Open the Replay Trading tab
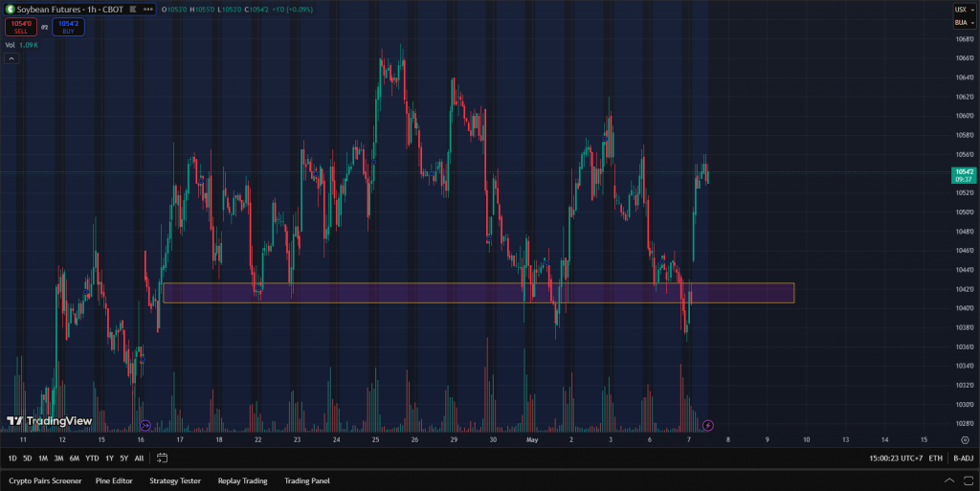Screen dimensions: 980x491 tap(242, 481)
